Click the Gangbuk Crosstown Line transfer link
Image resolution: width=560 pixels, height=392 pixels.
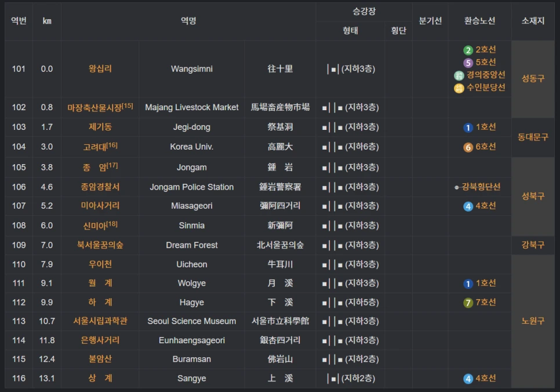pyautogui.click(x=481, y=186)
